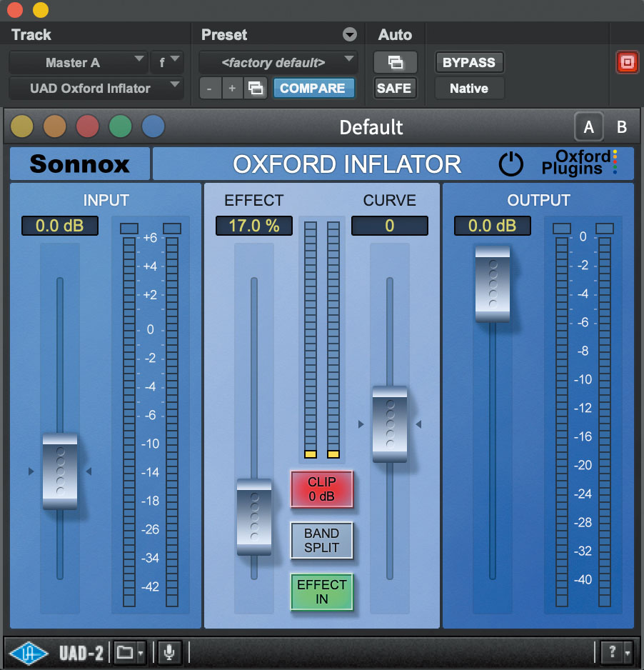
Task: Click the green Sonnox color dot
Action: 121,126
